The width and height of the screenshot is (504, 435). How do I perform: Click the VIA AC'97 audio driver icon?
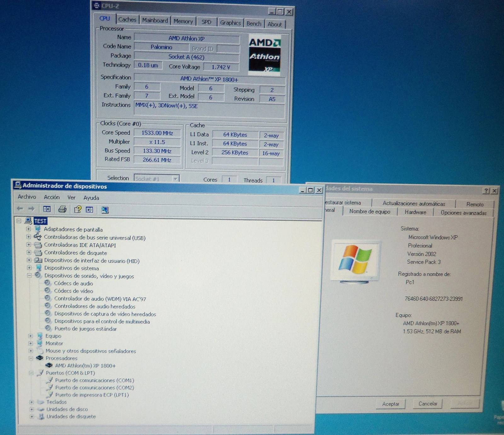[x=48, y=298]
